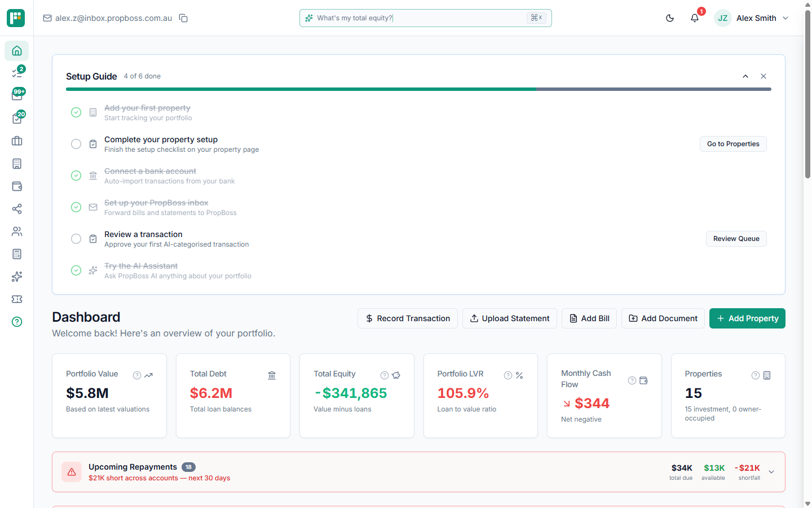Click Go to Properties in the Setup Guide
The width and height of the screenshot is (812, 508).
pos(733,144)
